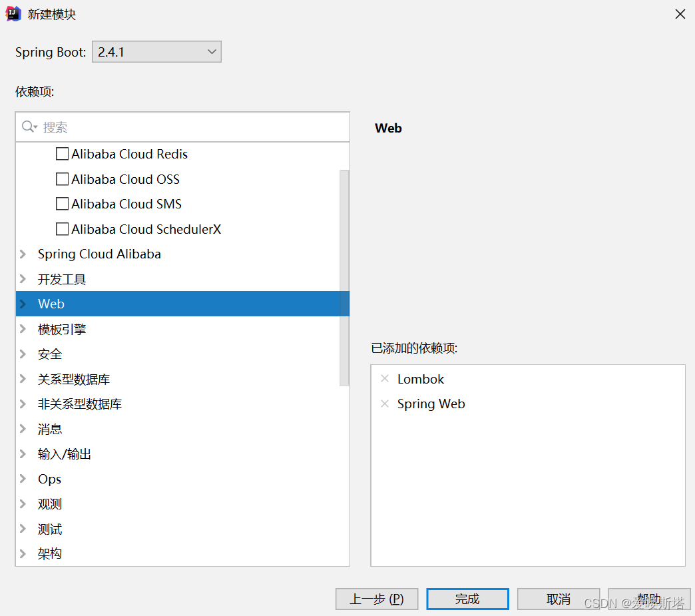Select the 关系型数据库 row text

tap(74, 379)
